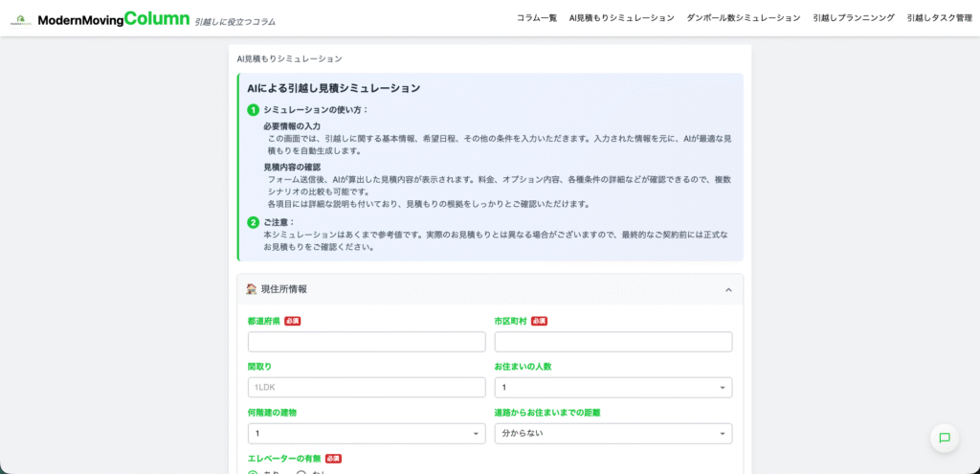980x474 pixels.
Task: Select the なし elevator radio option
Action: coord(301,472)
